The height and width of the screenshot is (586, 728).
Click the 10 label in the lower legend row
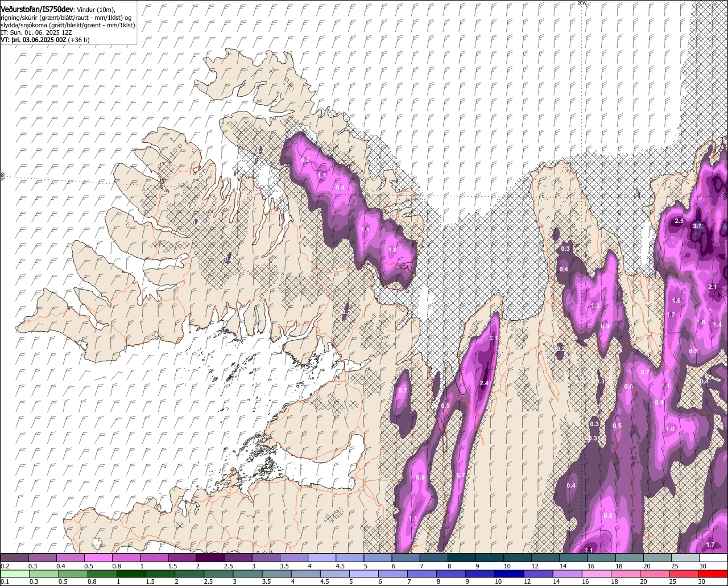pyautogui.click(x=498, y=581)
